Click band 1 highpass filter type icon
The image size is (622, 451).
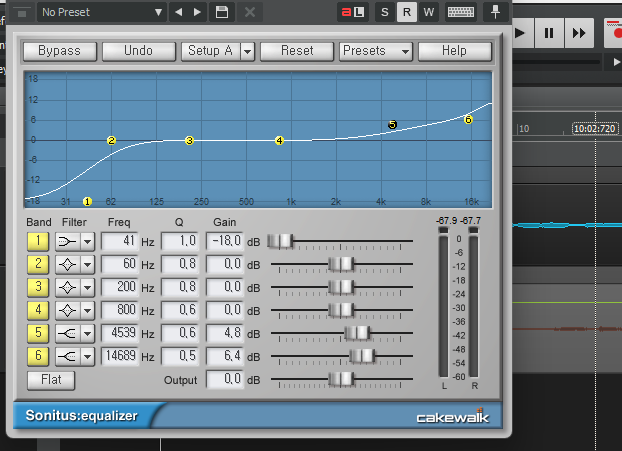(x=67, y=241)
